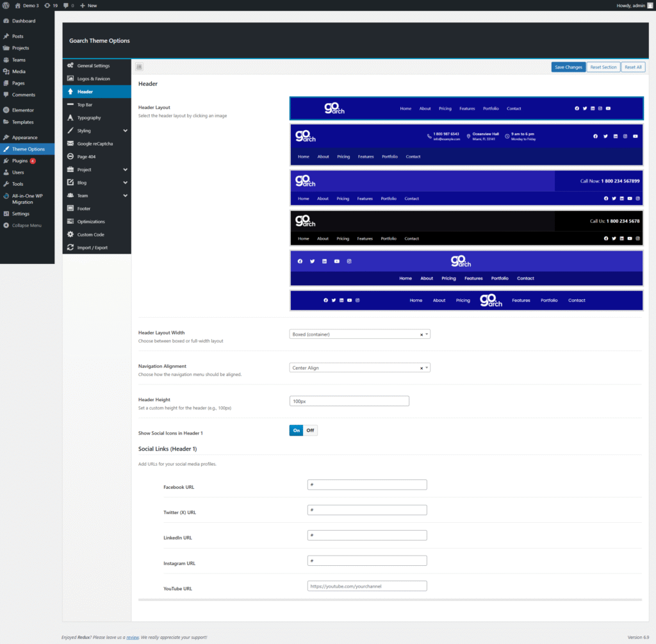Open the Teams admin menu
Image resolution: width=656 pixels, height=644 pixels.
tap(27, 60)
